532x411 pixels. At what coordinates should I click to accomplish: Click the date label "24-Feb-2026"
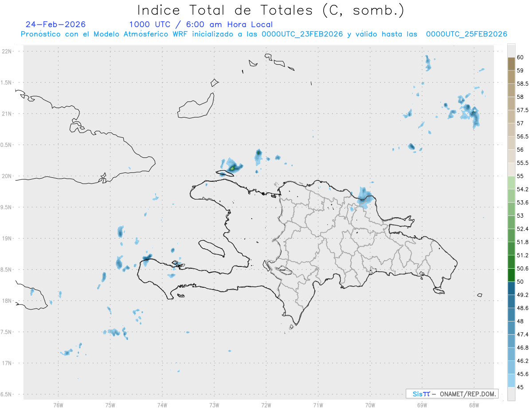click(56, 24)
